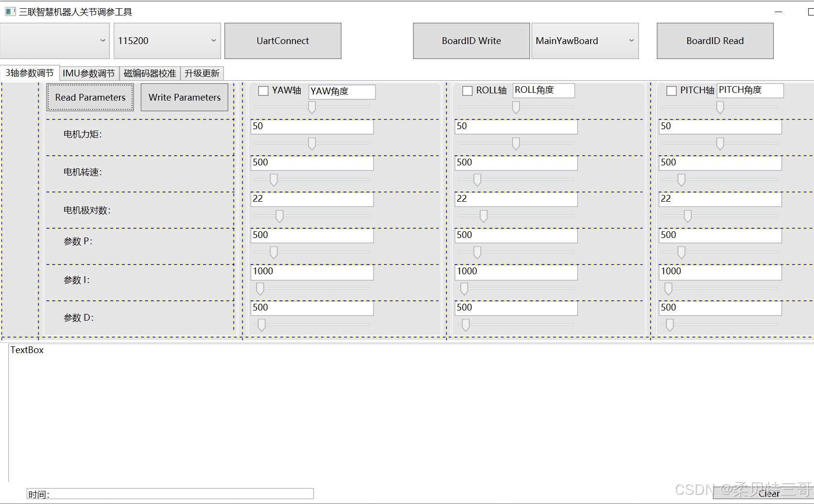Viewport: 814px width, 504px height.
Task: Click the 参数 I label
Action: point(76,280)
